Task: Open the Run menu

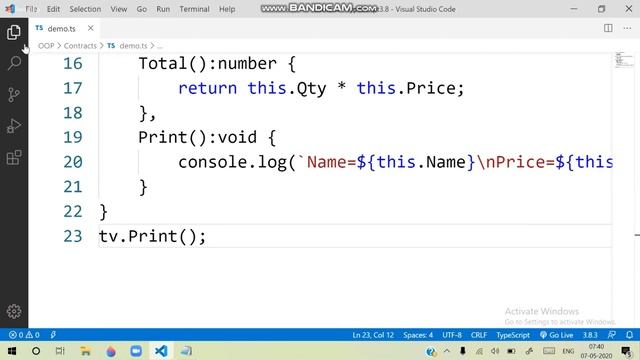Action: (163, 9)
